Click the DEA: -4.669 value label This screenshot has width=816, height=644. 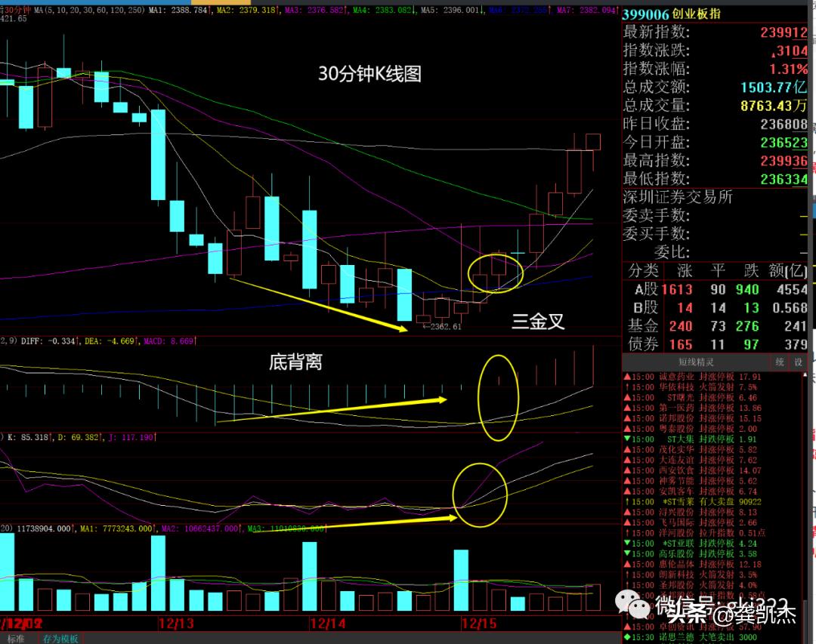(x=111, y=341)
